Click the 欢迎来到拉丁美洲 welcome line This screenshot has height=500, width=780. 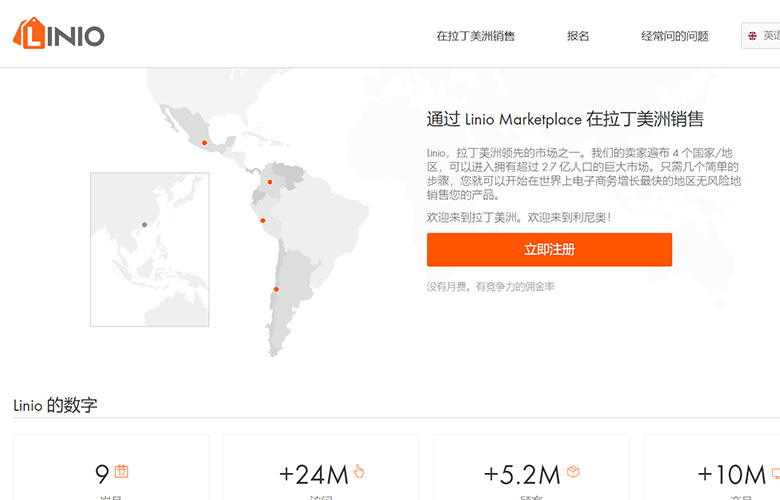[519, 217]
